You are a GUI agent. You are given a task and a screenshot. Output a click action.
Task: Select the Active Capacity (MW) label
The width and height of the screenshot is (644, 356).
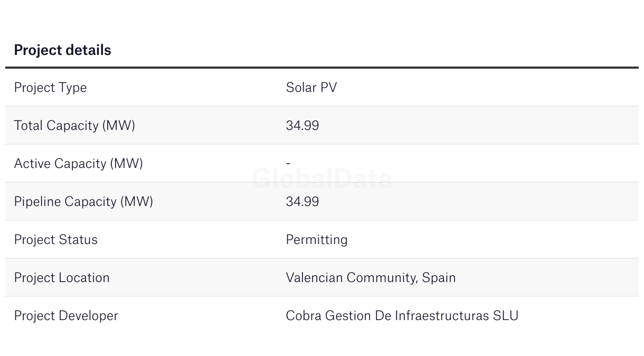pos(78,164)
